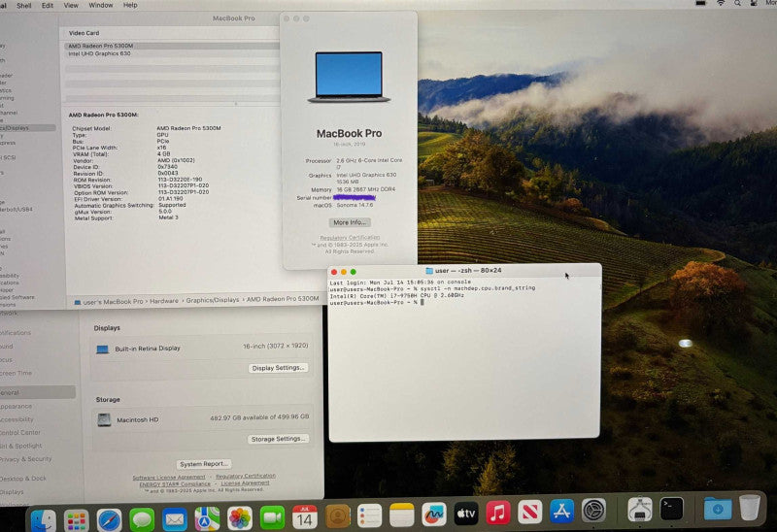
Task: Open News app in the Dock
Action: click(529, 512)
